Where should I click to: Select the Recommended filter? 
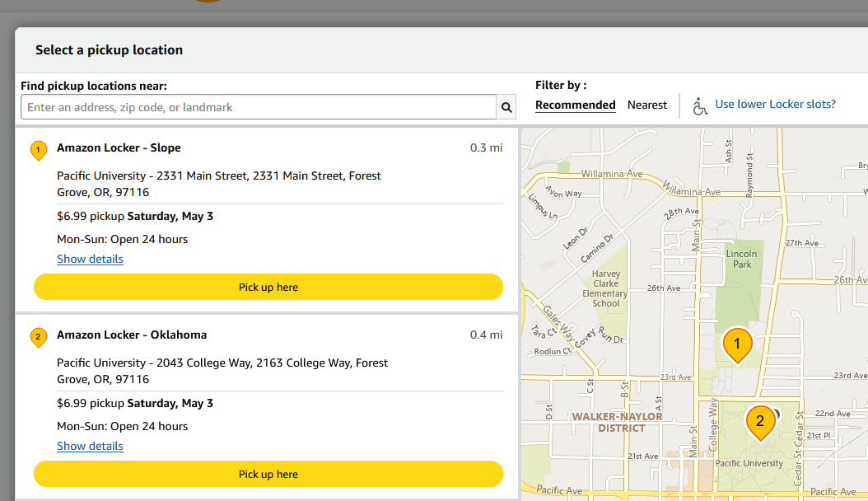[575, 105]
